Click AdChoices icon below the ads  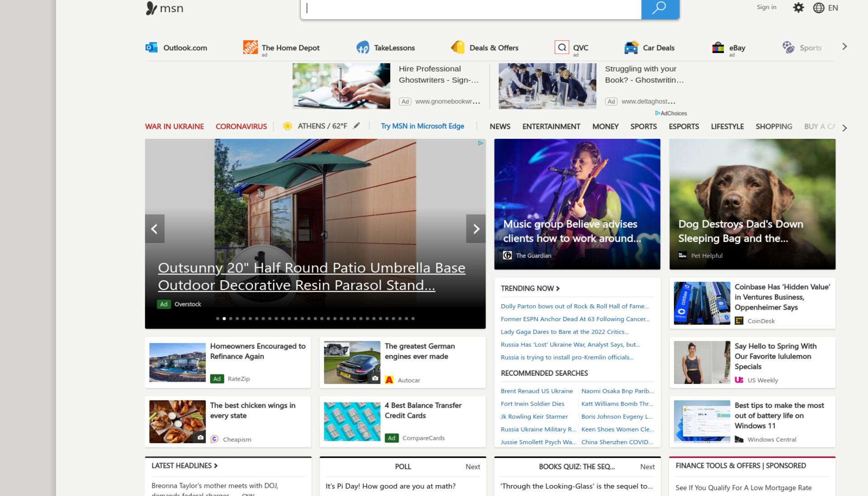pyautogui.click(x=658, y=113)
